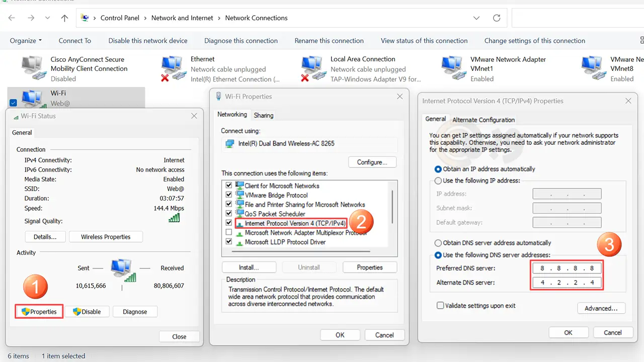Click the Back arrow navigation icon
The image size is (644, 362).
12,18
